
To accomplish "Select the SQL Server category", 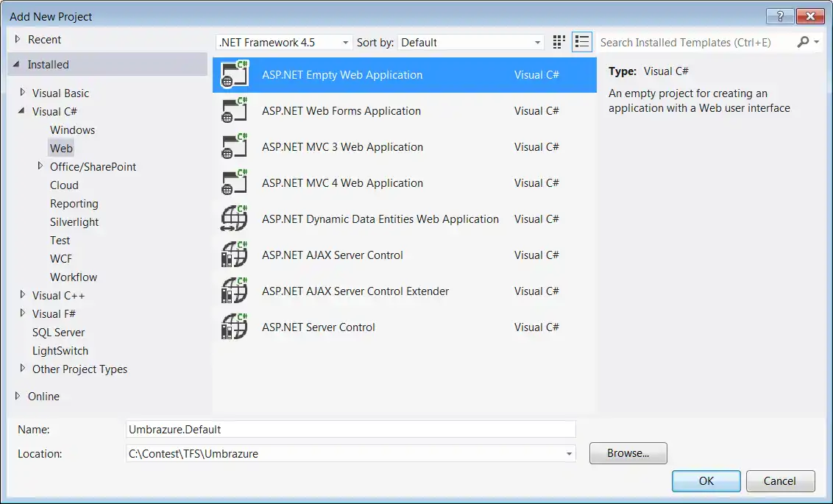I will tap(58, 333).
